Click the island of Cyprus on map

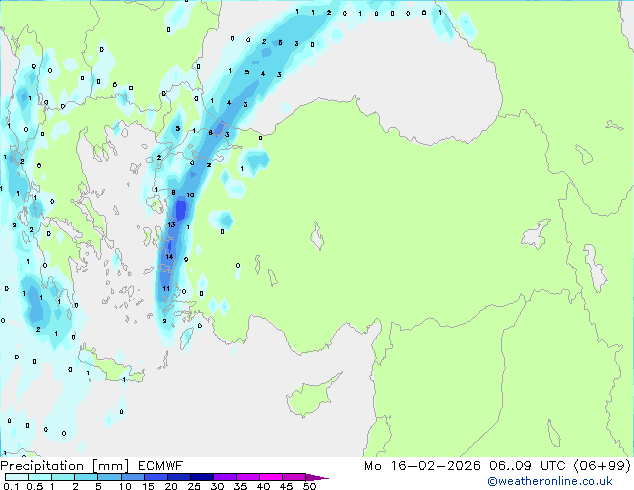[311, 396]
